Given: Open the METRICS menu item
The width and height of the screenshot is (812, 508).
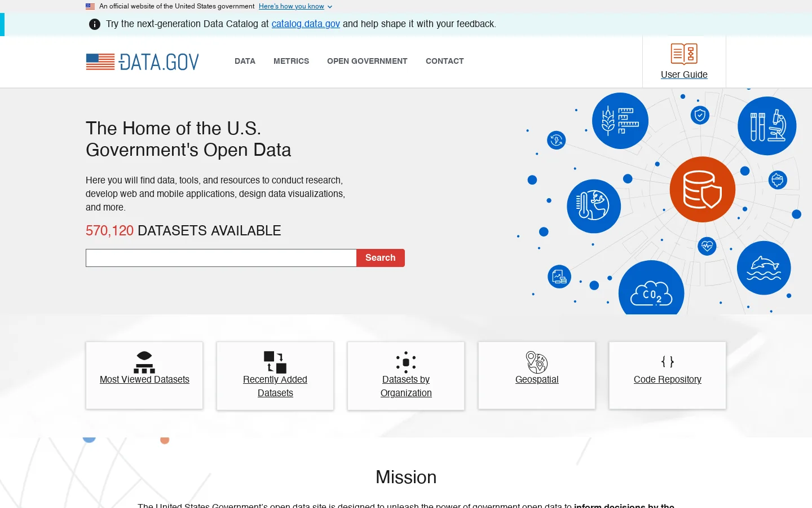Looking at the screenshot, I should click(291, 61).
